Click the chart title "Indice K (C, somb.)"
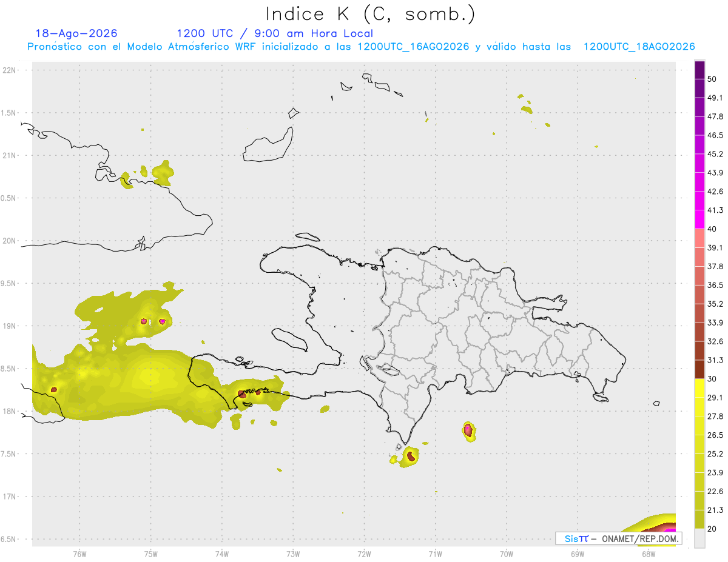Screen dimensions: 728x562 tap(371, 14)
